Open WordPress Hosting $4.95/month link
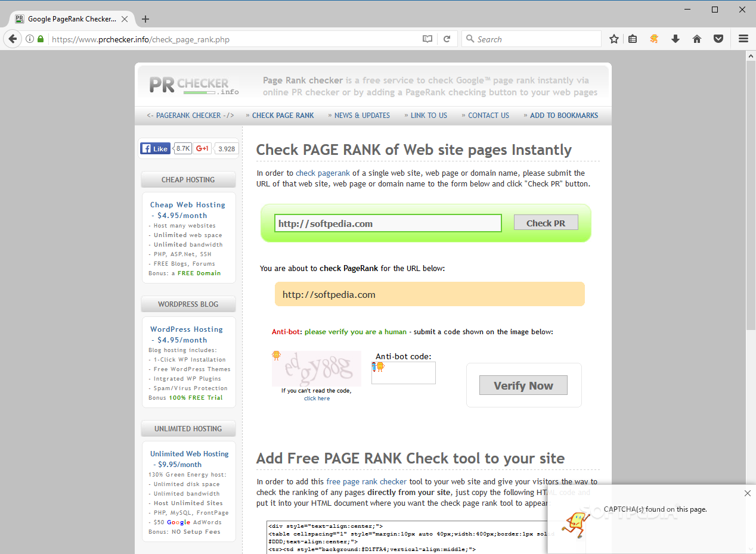756x554 pixels. [x=186, y=335]
